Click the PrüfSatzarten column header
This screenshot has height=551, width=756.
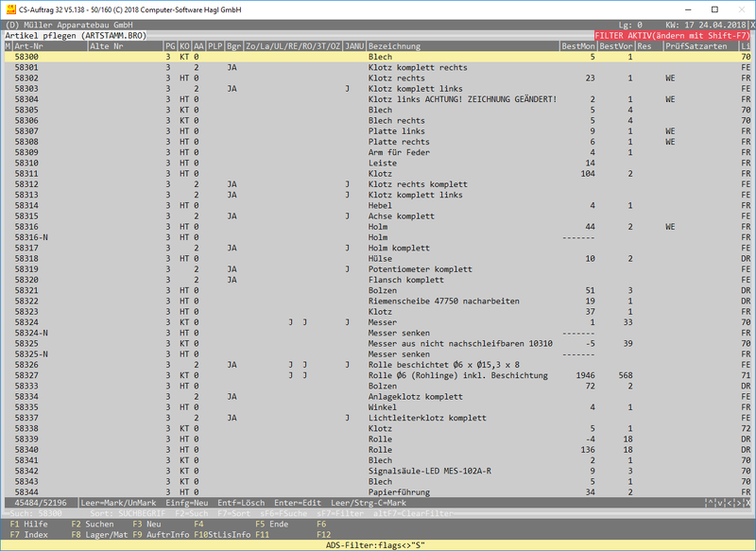point(696,46)
